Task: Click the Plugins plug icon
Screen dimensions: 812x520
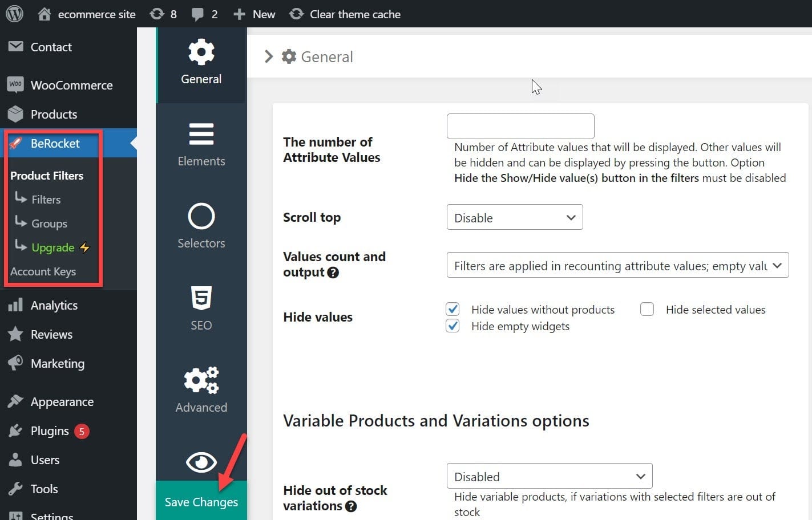Action: [x=16, y=430]
